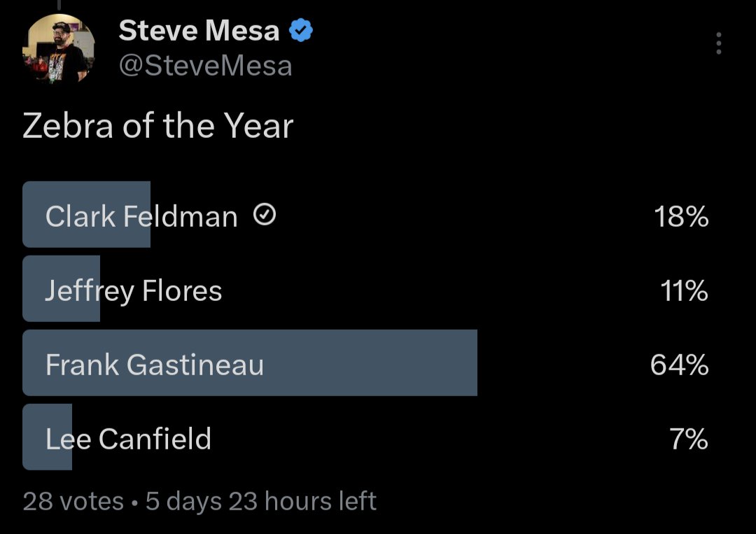Screen dimensions: 756x534
Task: Click the 11% result for Jeffrey Flores
Action: [x=684, y=290]
